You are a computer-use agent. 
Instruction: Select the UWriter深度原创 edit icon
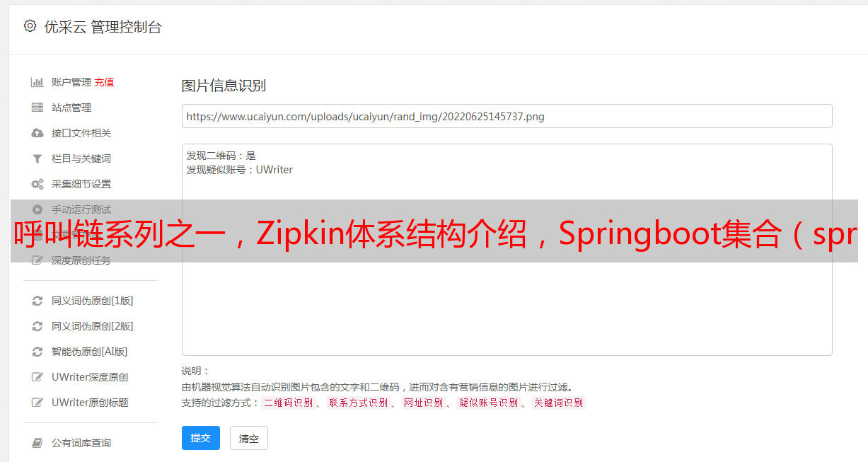(37, 377)
